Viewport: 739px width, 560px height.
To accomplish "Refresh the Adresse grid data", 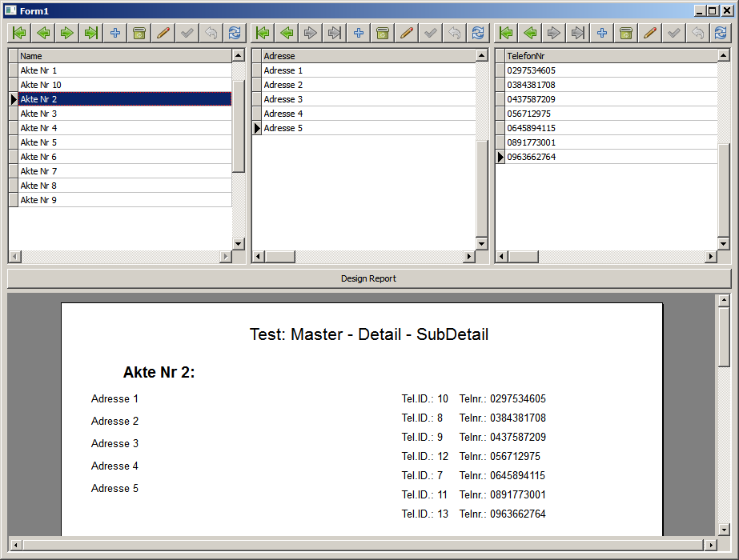I will coord(478,33).
